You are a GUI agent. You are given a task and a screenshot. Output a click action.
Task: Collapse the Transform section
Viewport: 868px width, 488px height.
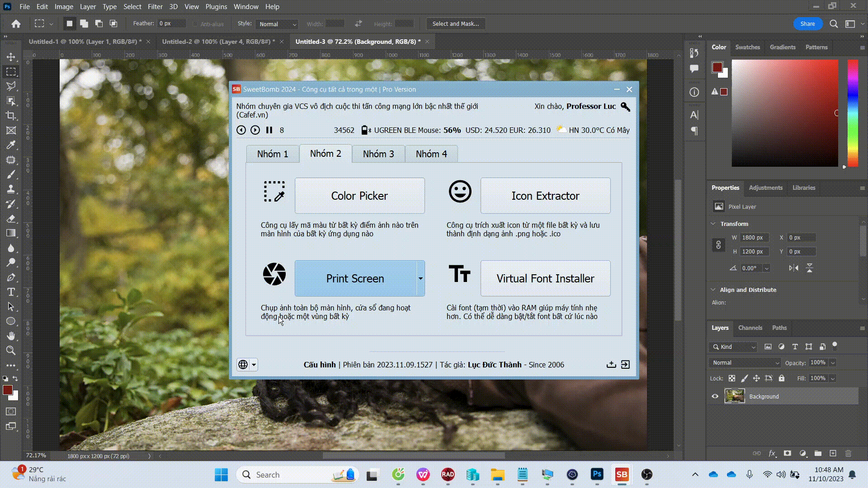[713, 224]
